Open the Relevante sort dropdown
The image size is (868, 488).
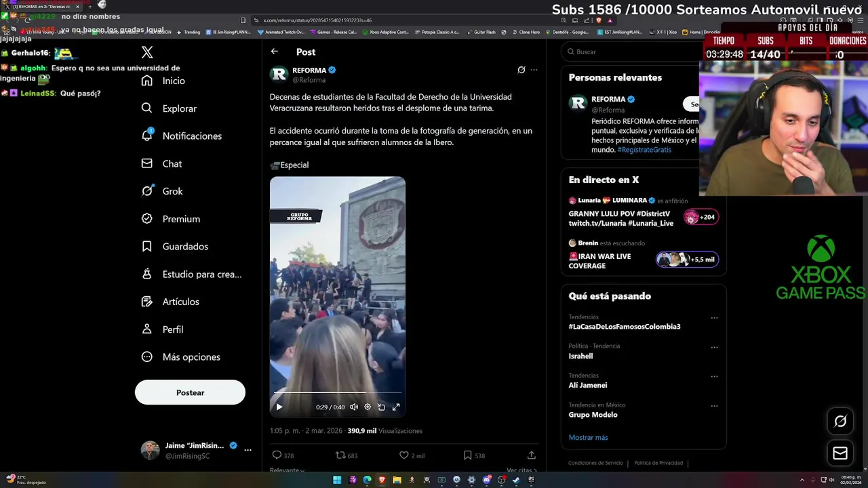click(287, 470)
